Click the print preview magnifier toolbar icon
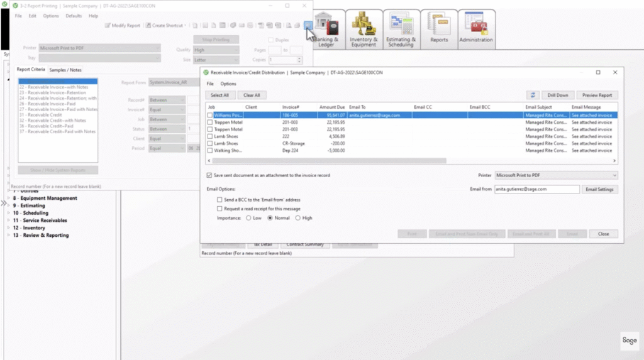The width and height of the screenshot is (644, 360). pos(289,26)
